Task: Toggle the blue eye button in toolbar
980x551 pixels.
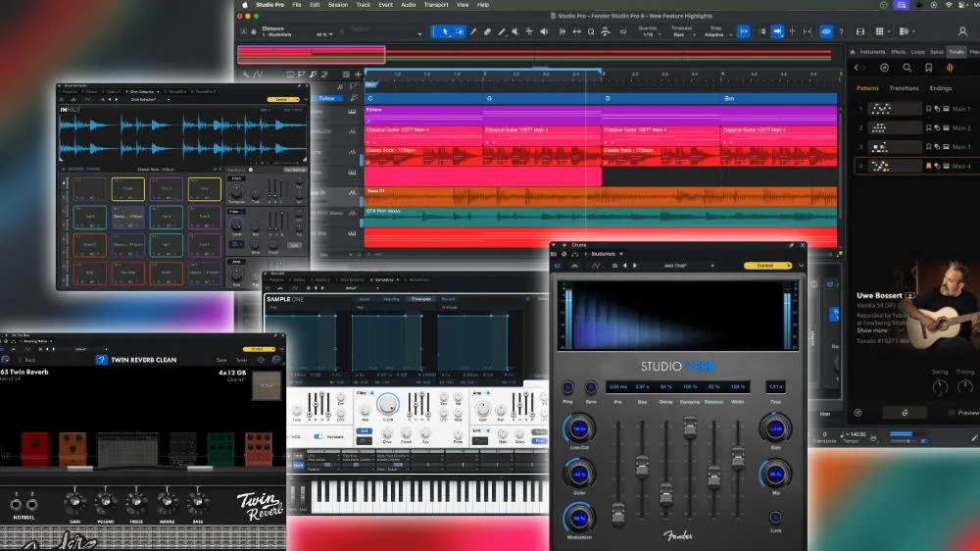Action: pos(826,31)
